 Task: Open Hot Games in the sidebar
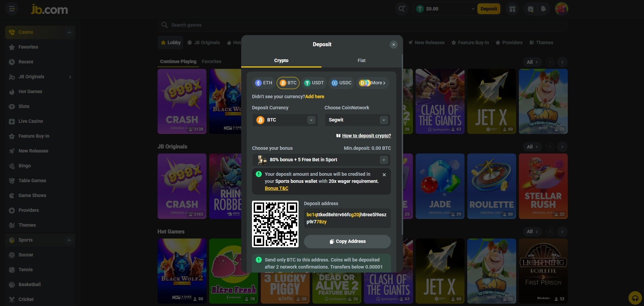click(x=40, y=91)
